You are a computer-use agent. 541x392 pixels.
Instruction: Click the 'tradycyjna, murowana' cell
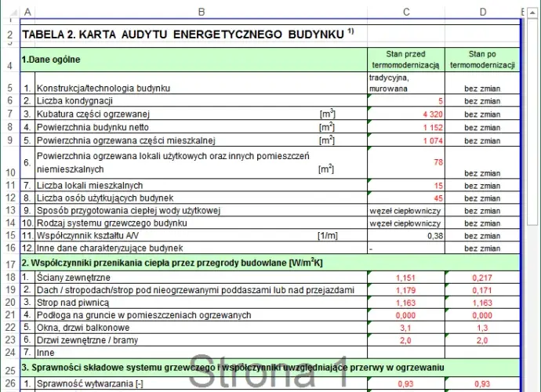click(x=406, y=83)
